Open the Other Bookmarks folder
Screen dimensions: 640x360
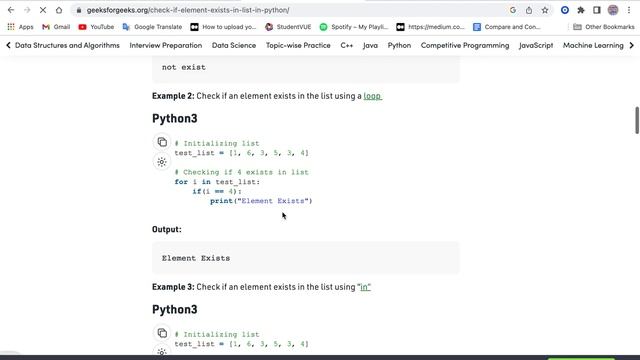(x=604, y=27)
